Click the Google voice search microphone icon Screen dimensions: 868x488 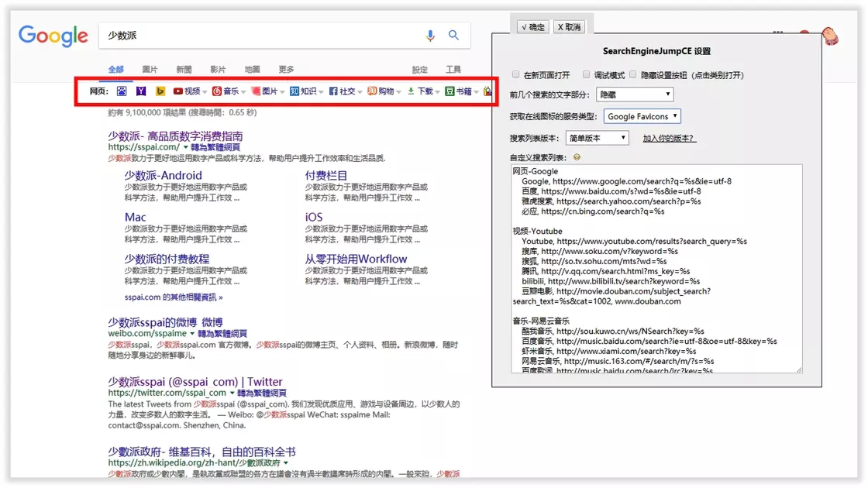431,36
